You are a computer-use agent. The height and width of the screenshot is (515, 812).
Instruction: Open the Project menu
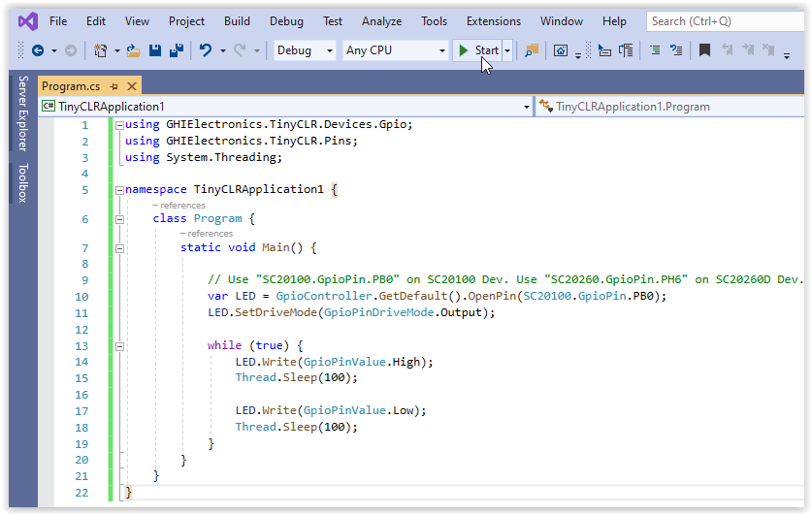coord(186,21)
